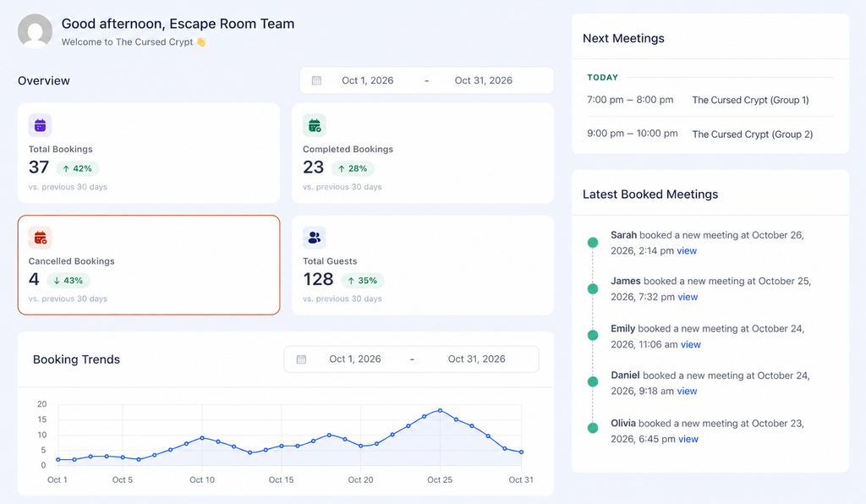This screenshot has height=504, width=866.
Task: Click the green Completed Bookings calendar icon
Action: (315, 125)
